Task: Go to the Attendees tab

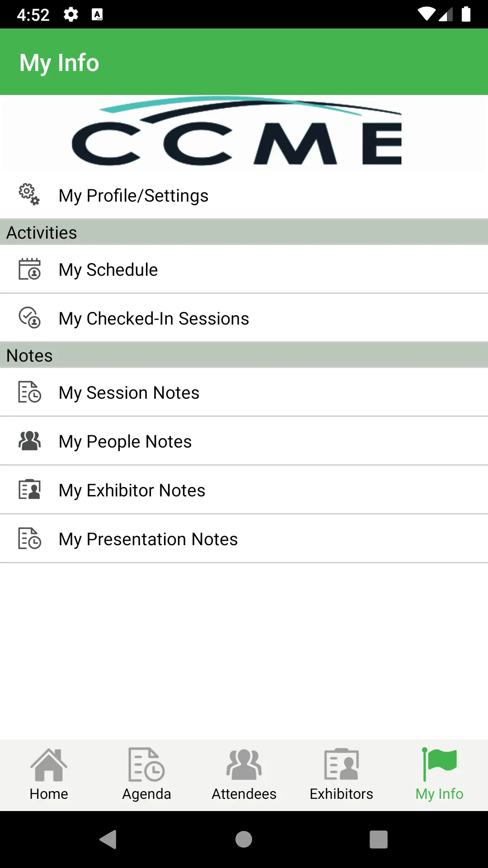Action: coord(244,775)
